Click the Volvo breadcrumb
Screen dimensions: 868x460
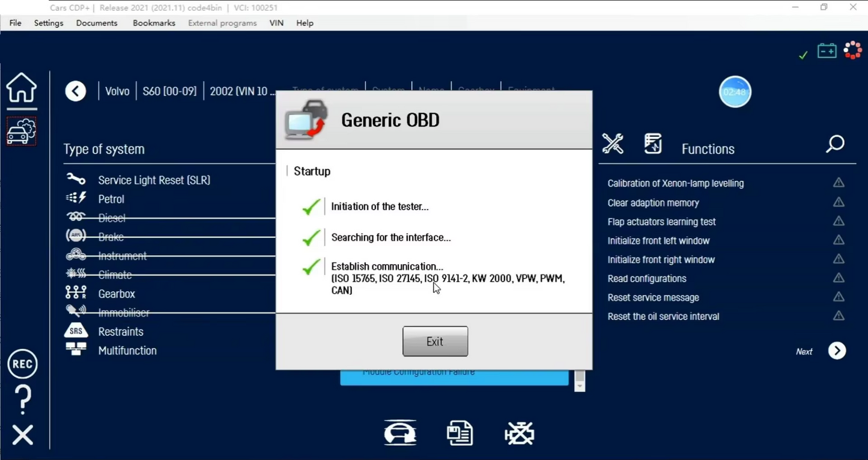117,91
